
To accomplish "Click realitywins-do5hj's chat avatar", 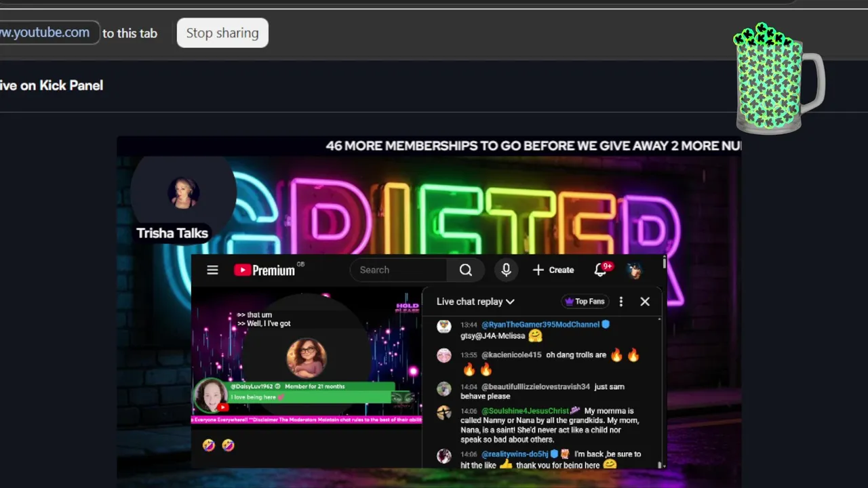I will tap(444, 456).
